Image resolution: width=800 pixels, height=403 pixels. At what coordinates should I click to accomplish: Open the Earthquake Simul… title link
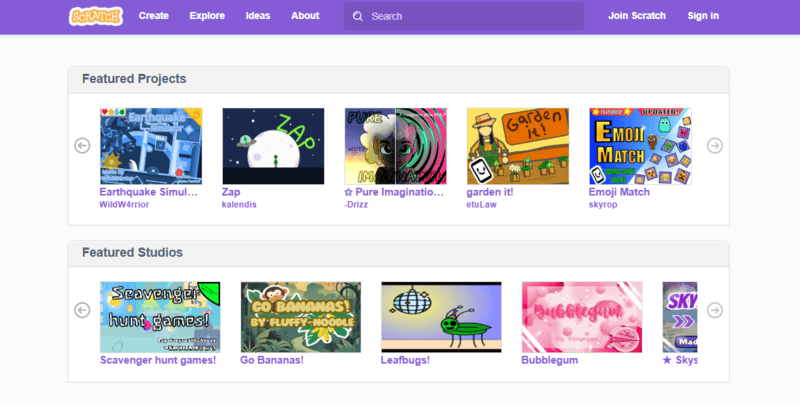(148, 192)
